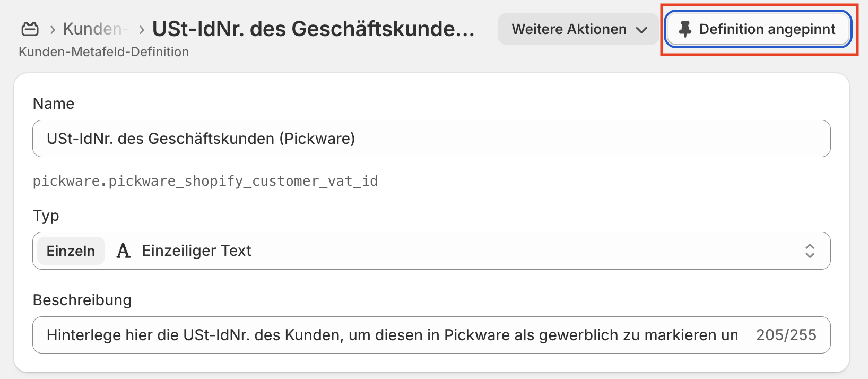Image resolution: width=868 pixels, height=379 pixels.
Task: Expand the Weitere Aktionen chevron arrow
Action: (x=641, y=30)
